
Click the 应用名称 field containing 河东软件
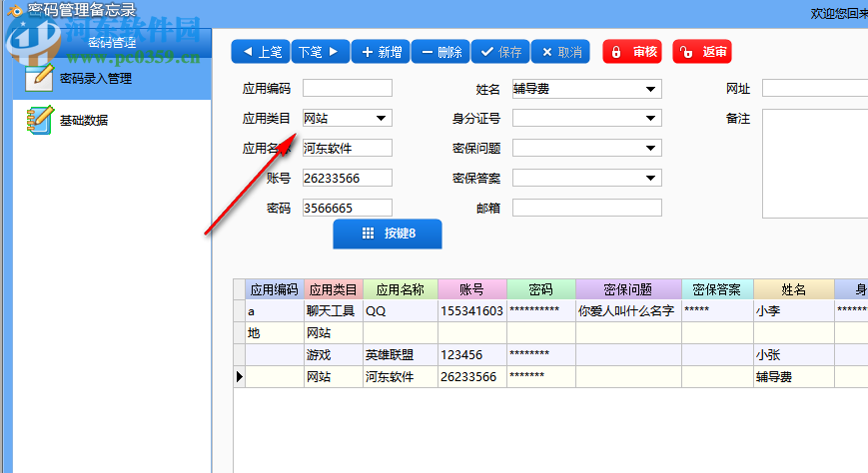click(x=348, y=148)
